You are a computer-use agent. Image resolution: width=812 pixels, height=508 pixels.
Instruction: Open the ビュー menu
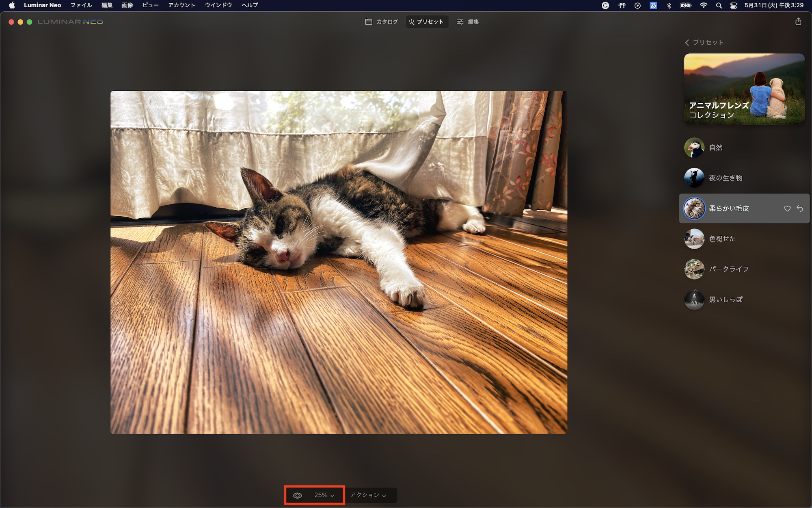coord(150,5)
